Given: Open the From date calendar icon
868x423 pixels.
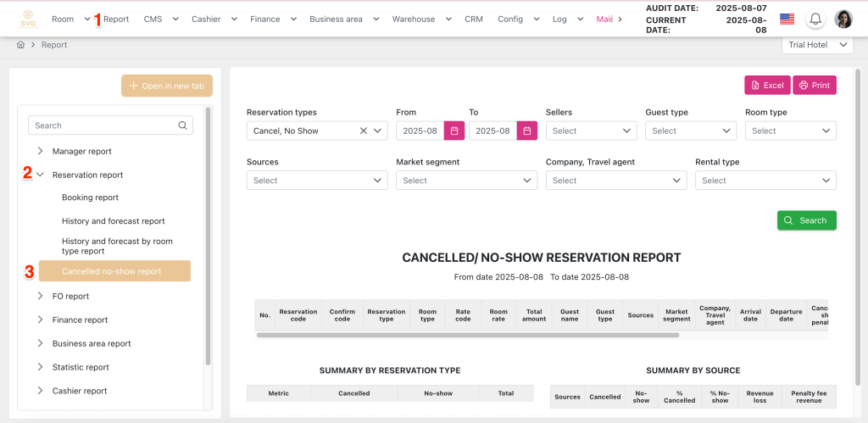Looking at the screenshot, I should (454, 131).
